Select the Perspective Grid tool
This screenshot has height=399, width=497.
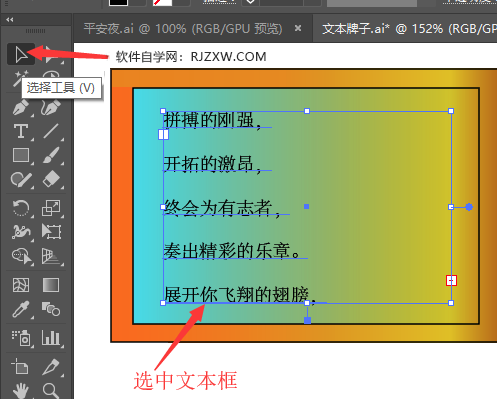51,256
